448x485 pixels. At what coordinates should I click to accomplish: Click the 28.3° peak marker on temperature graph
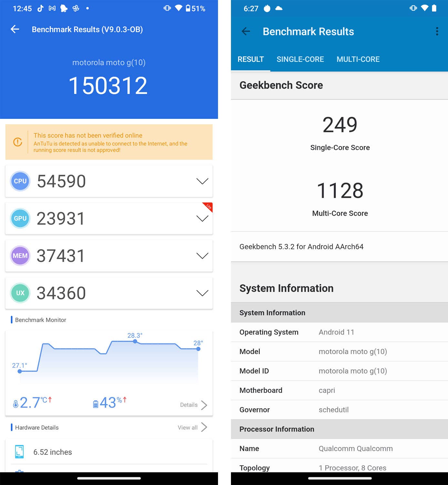[135, 341]
